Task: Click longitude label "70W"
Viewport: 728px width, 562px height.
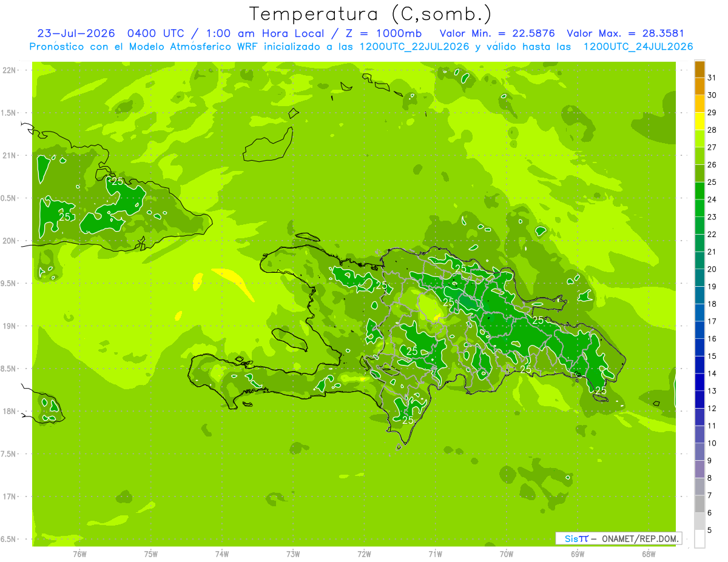Action: pyautogui.click(x=507, y=554)
